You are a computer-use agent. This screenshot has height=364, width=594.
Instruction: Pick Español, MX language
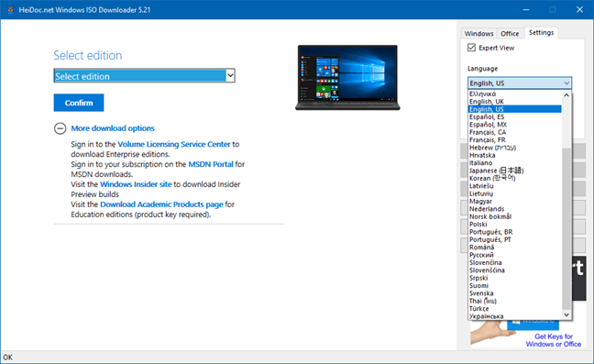[x=514, y=125]
